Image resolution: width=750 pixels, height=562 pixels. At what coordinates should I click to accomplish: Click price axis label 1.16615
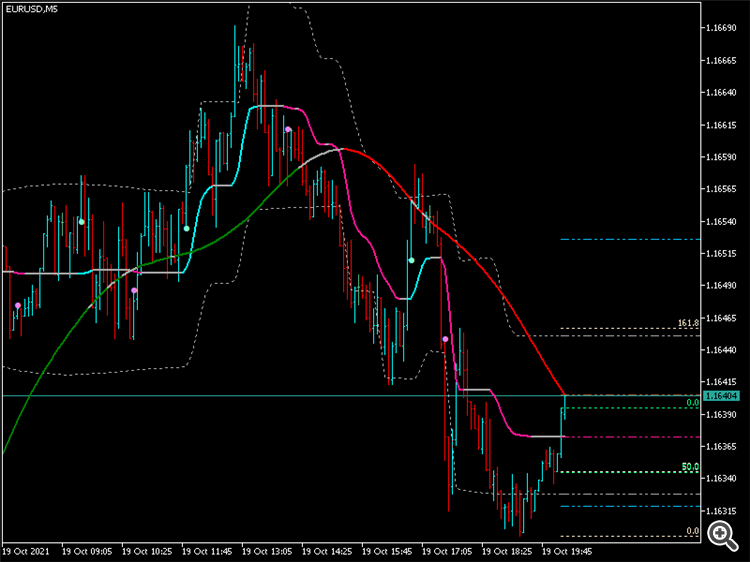pos(721,125)
